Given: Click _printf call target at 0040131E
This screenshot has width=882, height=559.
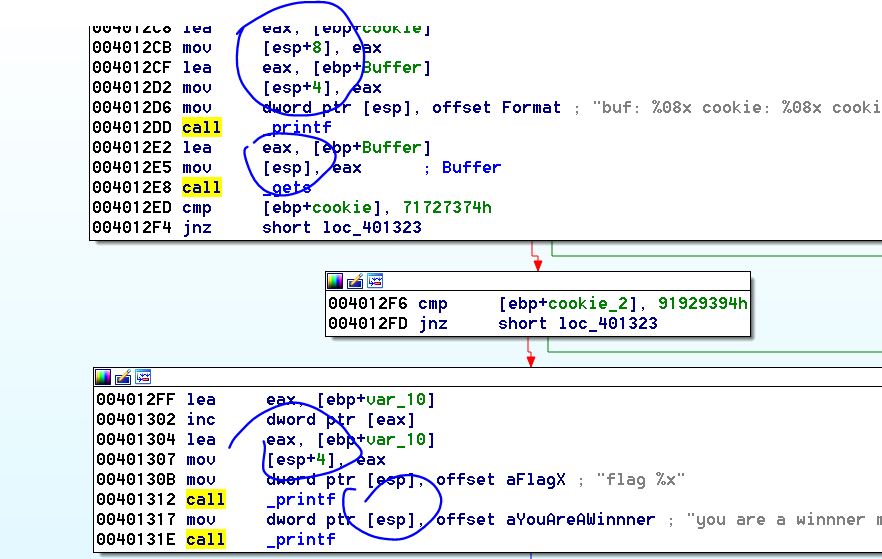Looking at the screenshot, I should coord(301,539).
